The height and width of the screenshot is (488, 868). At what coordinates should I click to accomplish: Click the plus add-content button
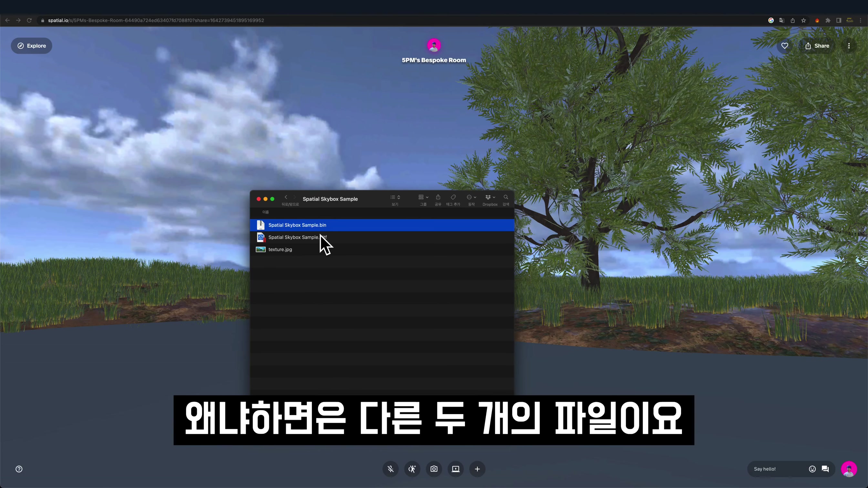477,469
